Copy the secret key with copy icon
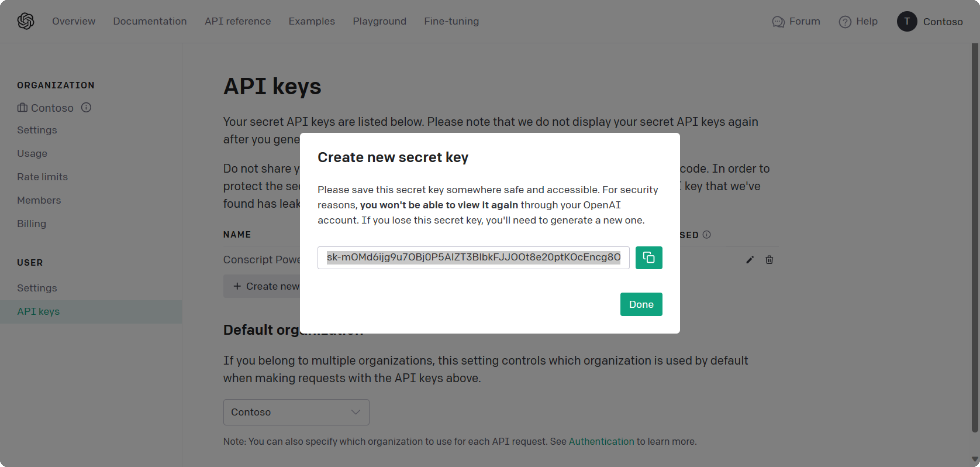Screen dimensions: 980x467 point(648,257)
